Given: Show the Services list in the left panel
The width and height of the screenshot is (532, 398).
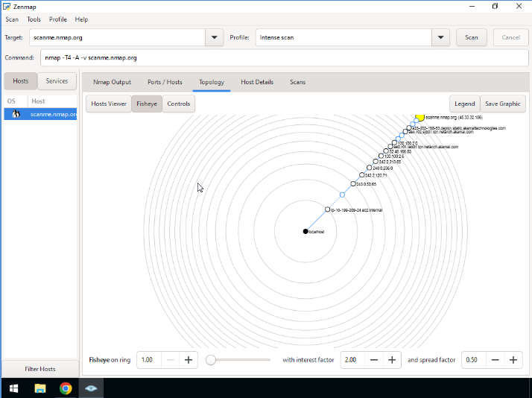Looking at the screenshot, I should (57, 81).
